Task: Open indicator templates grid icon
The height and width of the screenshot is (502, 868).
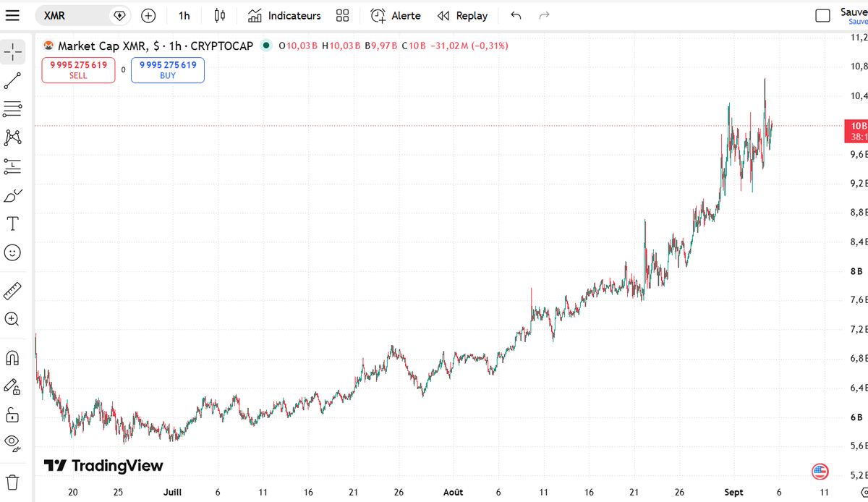Action: tap(343, 15)
